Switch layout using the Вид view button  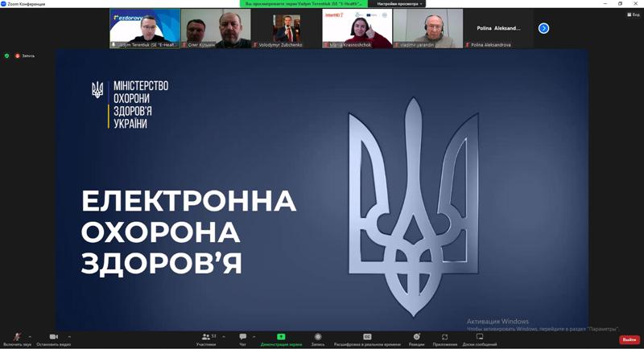pyautogui.click(x=634, y=14)
